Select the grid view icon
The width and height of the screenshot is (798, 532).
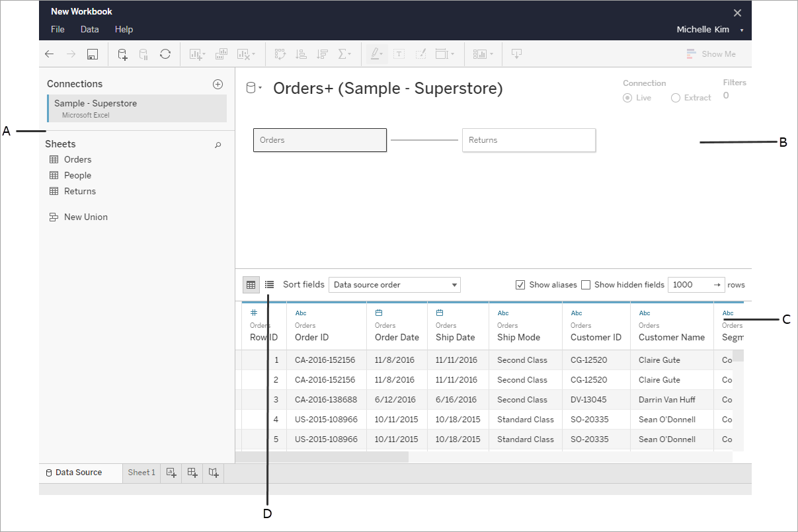pyautogui.click(x=251, y=284)
